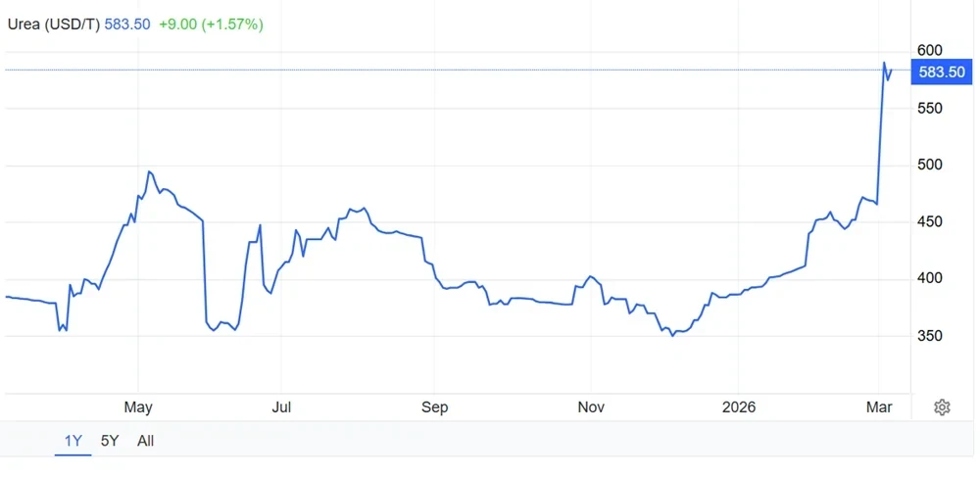Click the 2026 label on time axis
Image resolution: width=980 pixels, height=477 pixels.
point(738,407)
